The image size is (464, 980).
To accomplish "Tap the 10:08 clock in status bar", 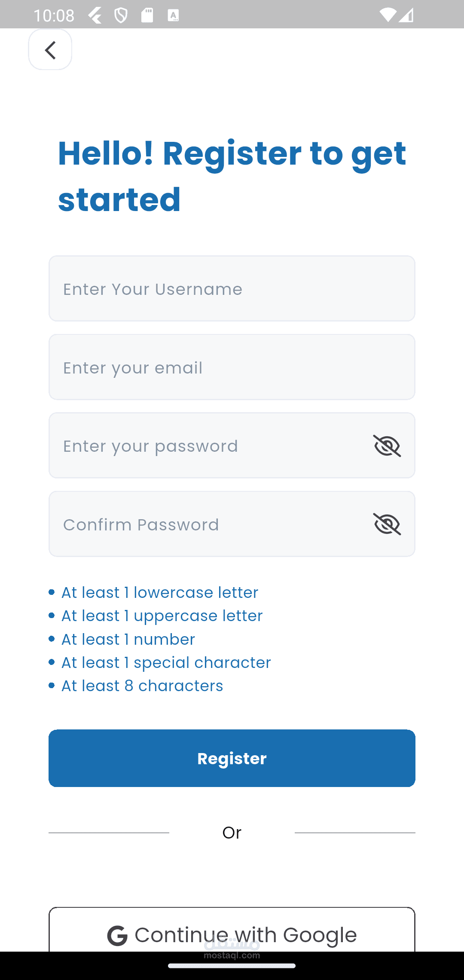I will [x=54, y=16].
